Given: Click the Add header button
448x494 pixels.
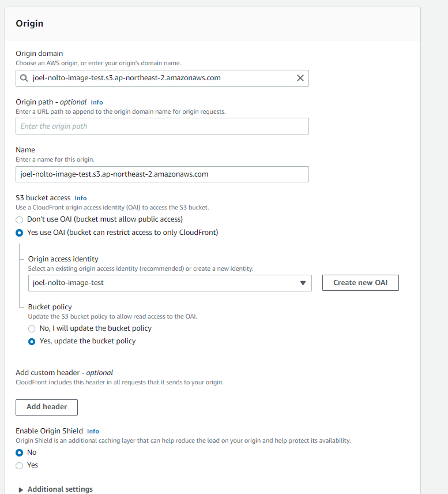Looking at the screenshot, I should point(47,407).
